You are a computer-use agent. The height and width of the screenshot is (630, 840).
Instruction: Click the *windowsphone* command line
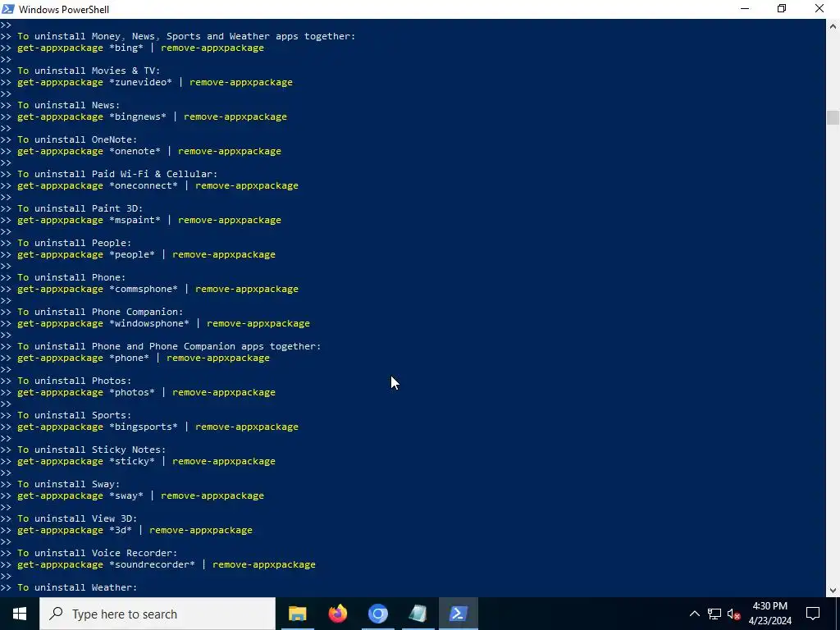tap(163, 323)
